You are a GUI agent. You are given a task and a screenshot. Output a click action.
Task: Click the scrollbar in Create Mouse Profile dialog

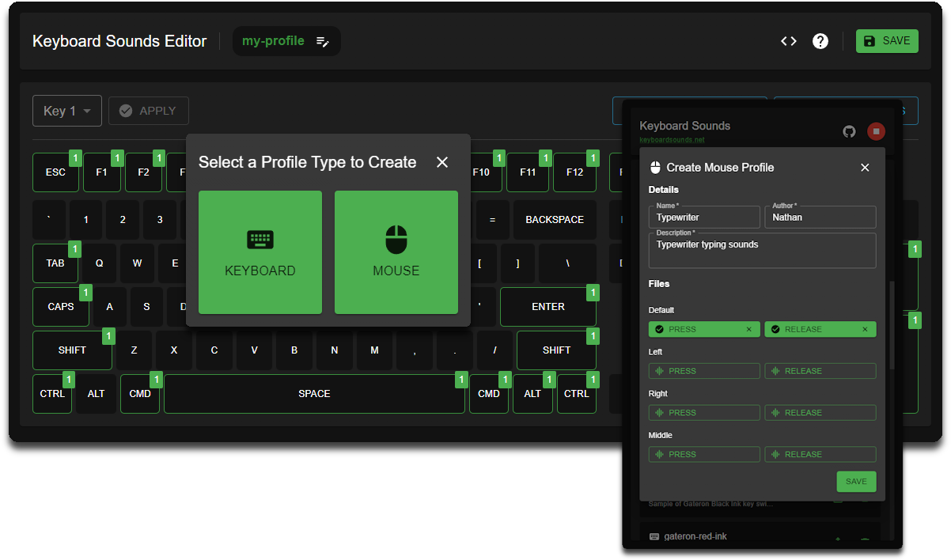coord(892,324)
